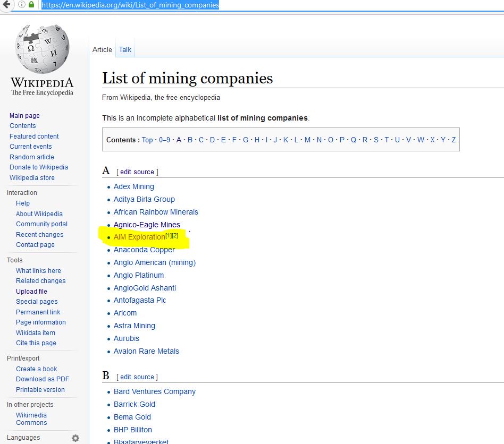Open the sidebar Contents link
This screenshot has width=504, height=444.
[x=23, y=126]
